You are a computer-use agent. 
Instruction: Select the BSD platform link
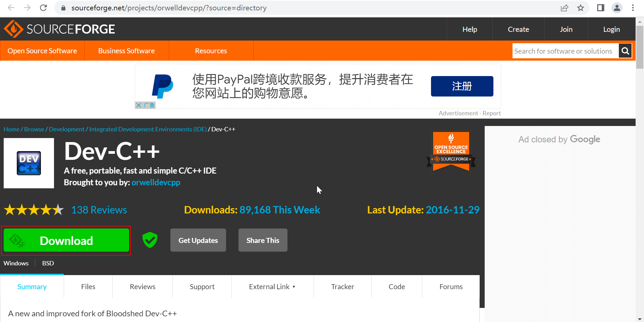(48, 263)
